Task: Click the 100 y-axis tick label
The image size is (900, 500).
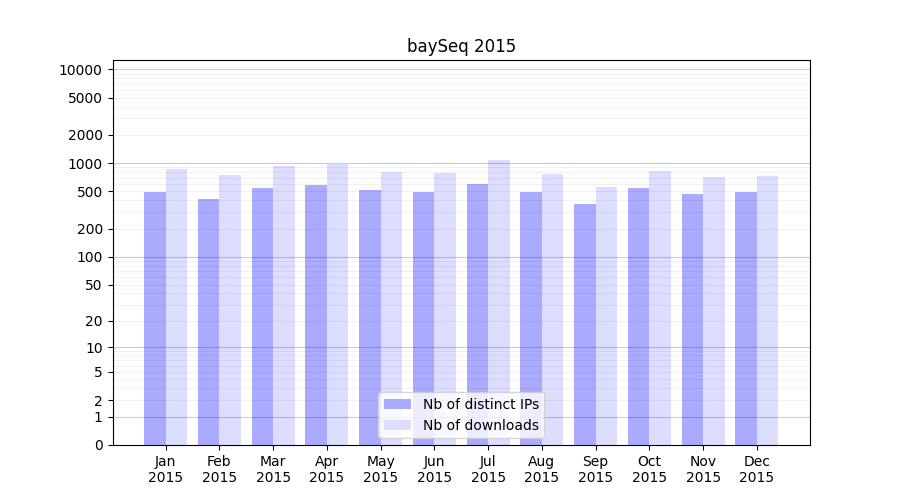Action: 90,257
